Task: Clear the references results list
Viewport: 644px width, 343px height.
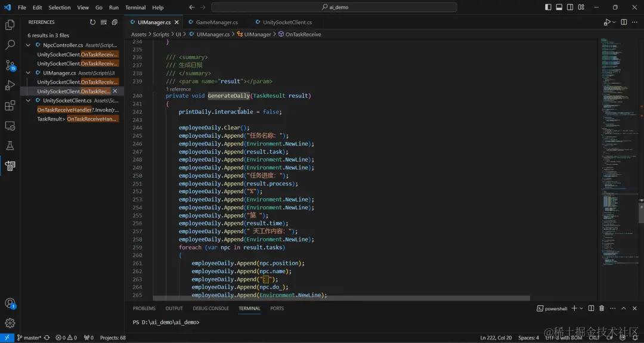Action: pyautogui.click(x=104, y=22)
